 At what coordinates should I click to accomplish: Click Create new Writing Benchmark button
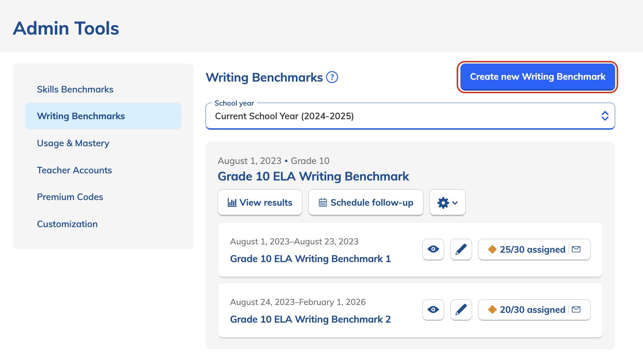point(538,77)
